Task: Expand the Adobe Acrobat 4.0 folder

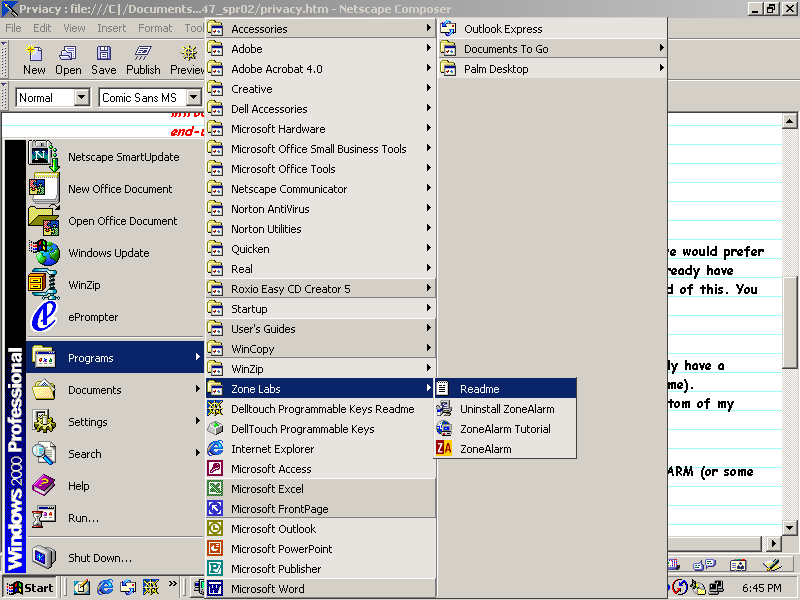Action: [x=321, y=69]
